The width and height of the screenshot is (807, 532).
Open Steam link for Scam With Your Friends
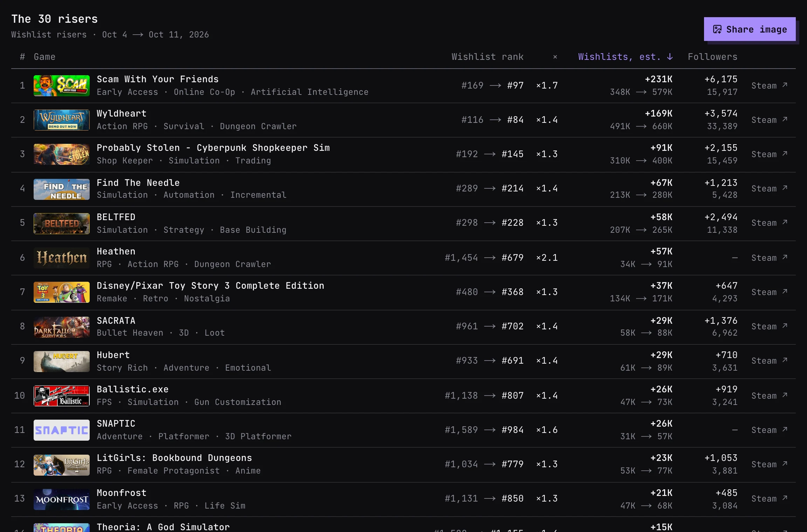[x=769, y=85]
